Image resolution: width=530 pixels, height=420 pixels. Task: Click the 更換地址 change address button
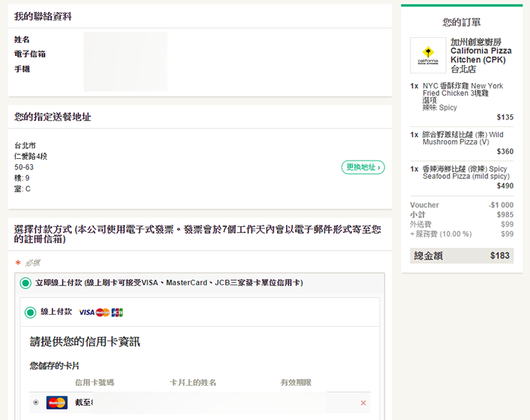pos(363,167)
